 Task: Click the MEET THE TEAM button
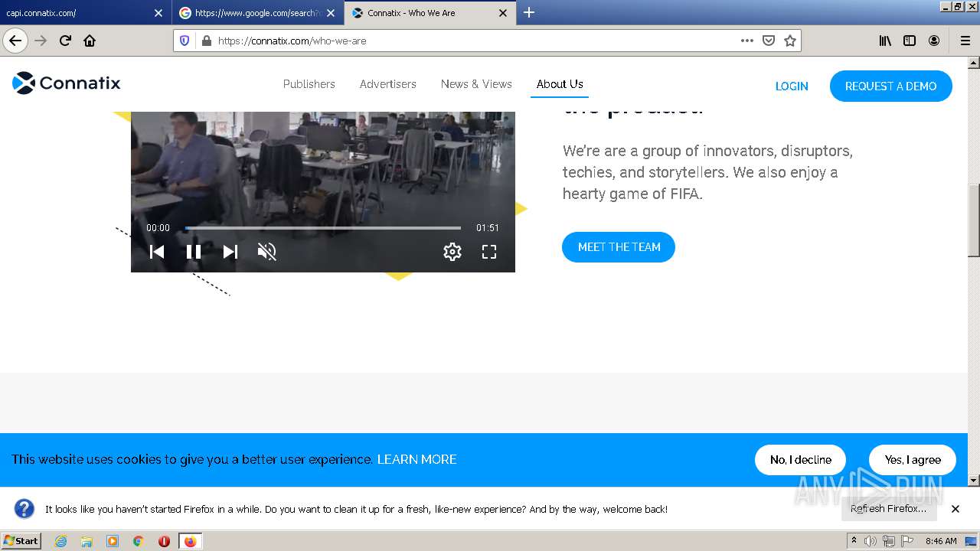619,247
